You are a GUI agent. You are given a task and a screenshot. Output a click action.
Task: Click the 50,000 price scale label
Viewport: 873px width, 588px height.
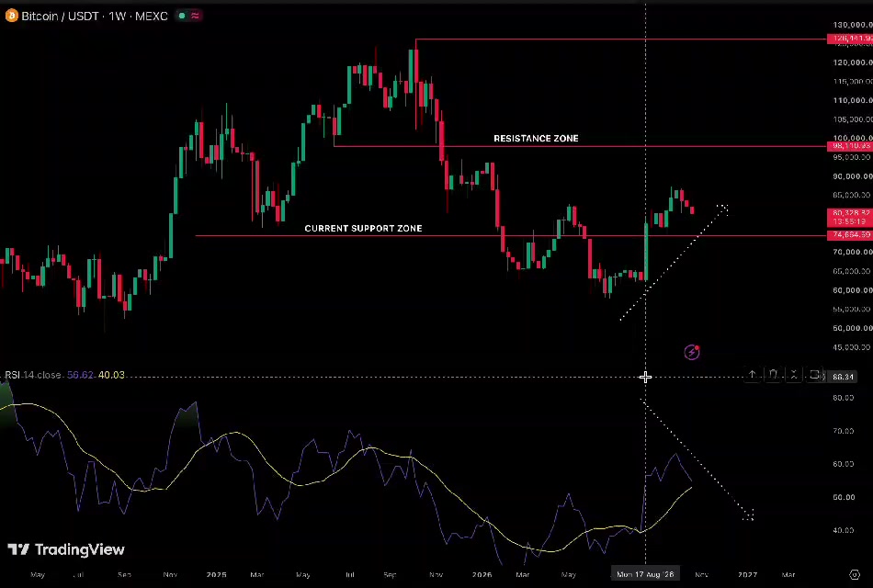tap(853, 329)
